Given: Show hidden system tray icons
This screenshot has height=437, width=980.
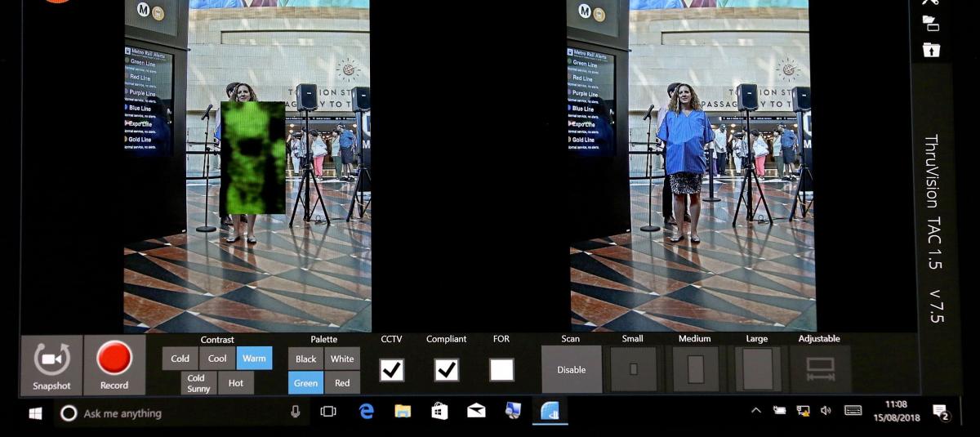Looking at the screenshot, I should (755, 411).
